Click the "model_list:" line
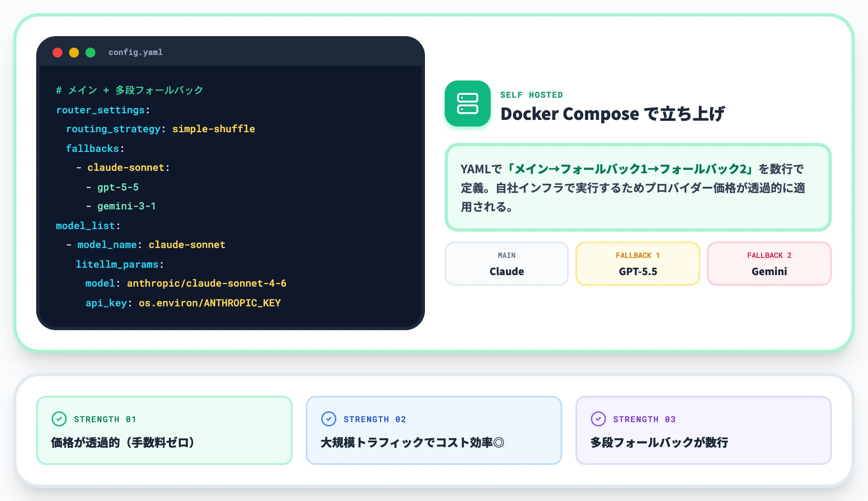 click(x=88, y=226)
